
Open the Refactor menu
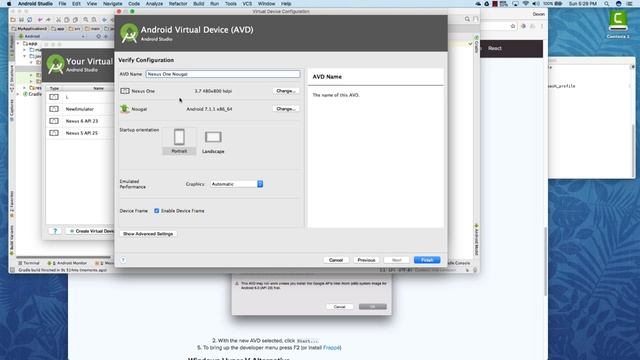click(x=178, y=4)
